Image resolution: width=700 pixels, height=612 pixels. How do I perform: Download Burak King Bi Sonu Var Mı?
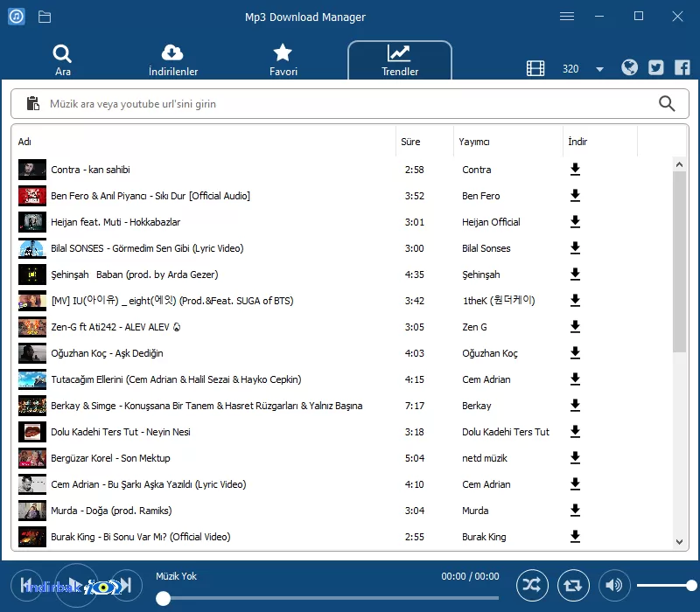[x=575, y=537]
